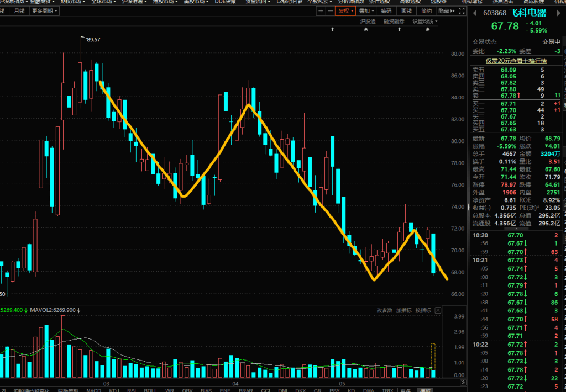Select the 卖五 price 68.09 row
This screenshot has width=566, height=392.
516,70
